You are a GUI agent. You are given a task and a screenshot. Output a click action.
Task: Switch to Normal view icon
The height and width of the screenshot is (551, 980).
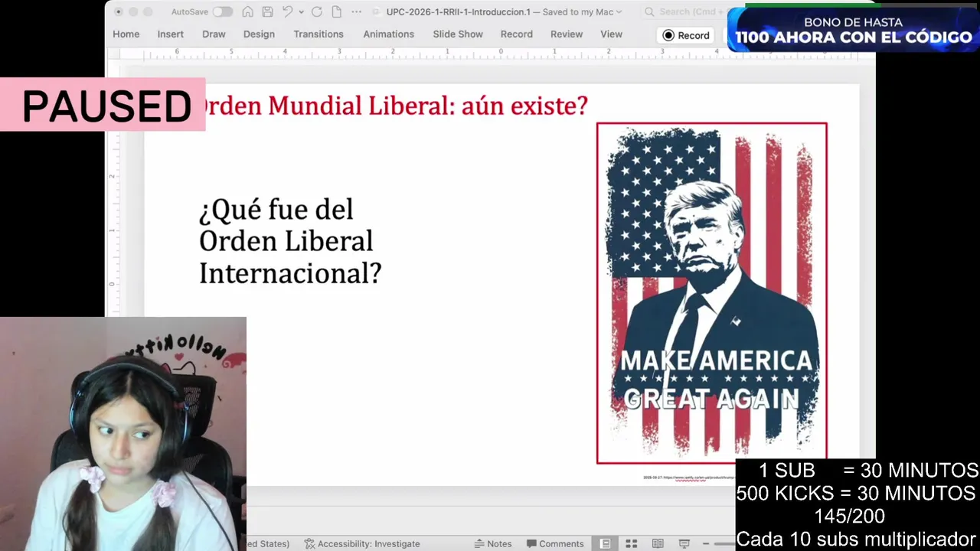(x=605, y=543)
